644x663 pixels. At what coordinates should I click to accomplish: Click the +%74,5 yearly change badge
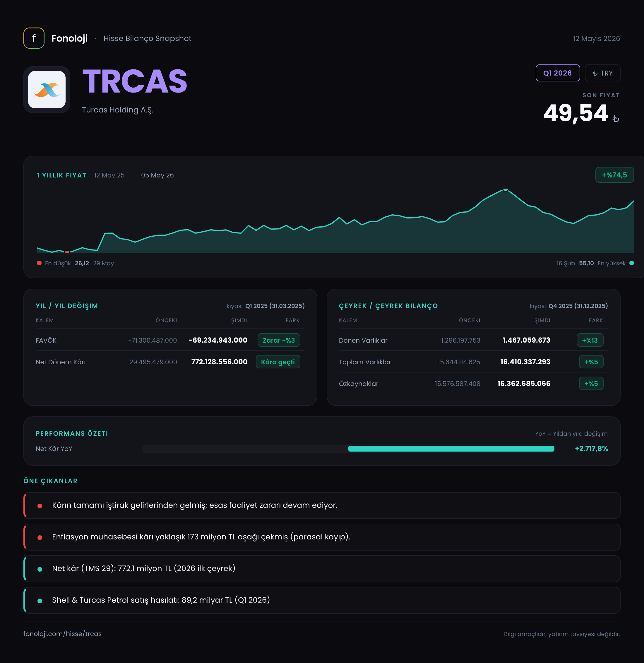614,175
